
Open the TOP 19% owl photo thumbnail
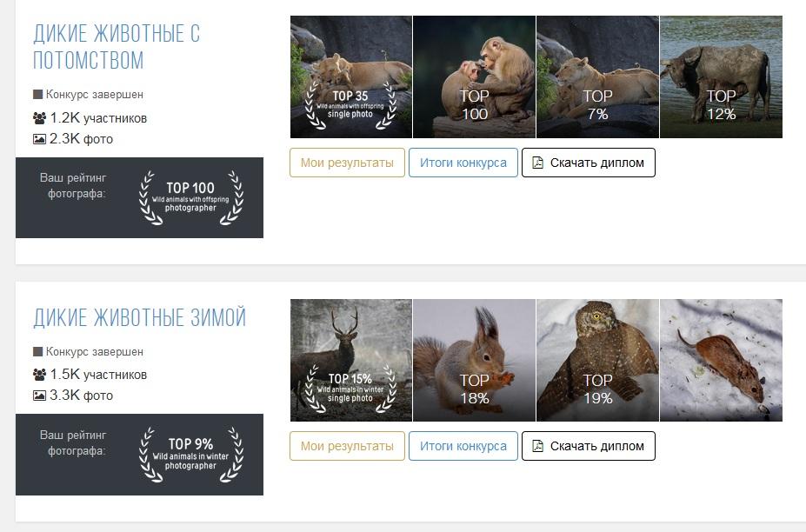pos(598,361)
